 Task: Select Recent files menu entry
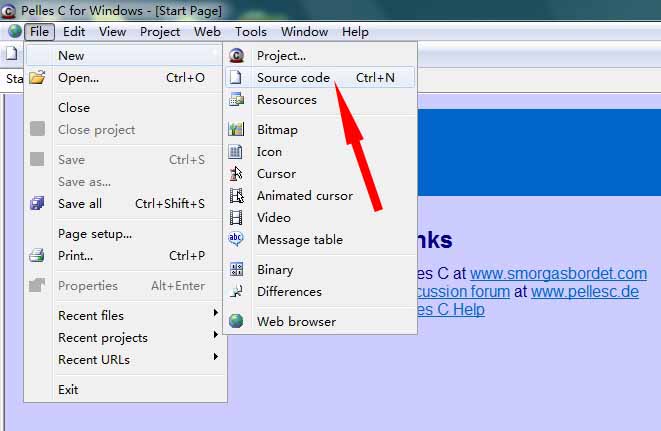coord(124,315)
